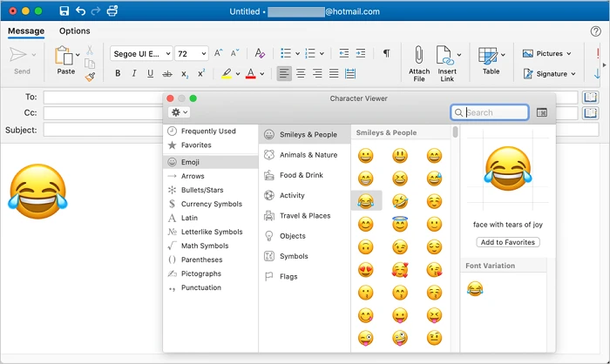
Task: Click the Undo arrow in title bar
Action: (81, 11)
